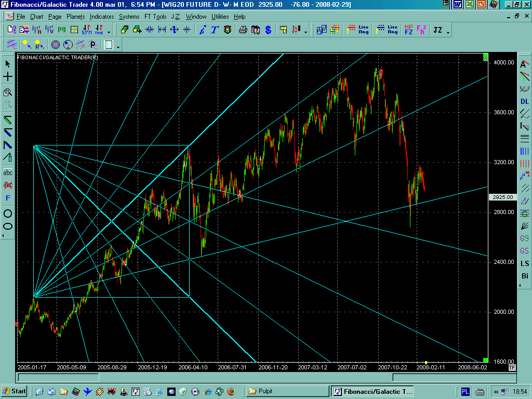The height and width of the screenshot is (399, 532).
Task: Click the HP FZ toolbar icon
Action: click(409, 30)
